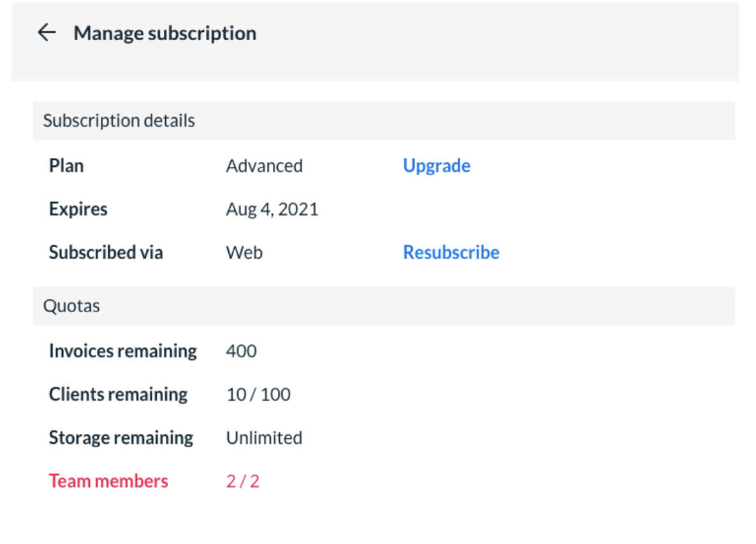Select the Clients remaining row
This screenshot has height=544, width=756.
click(x=118, y=394)
